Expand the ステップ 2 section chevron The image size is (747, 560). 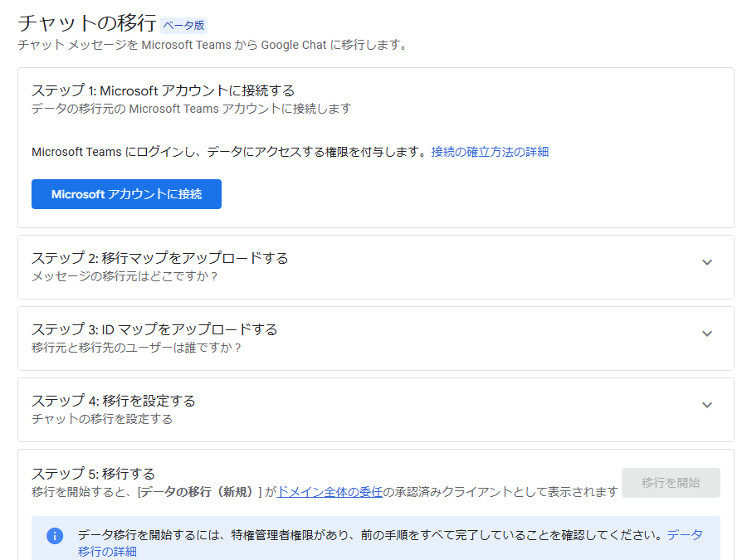[x=707, y=261]
